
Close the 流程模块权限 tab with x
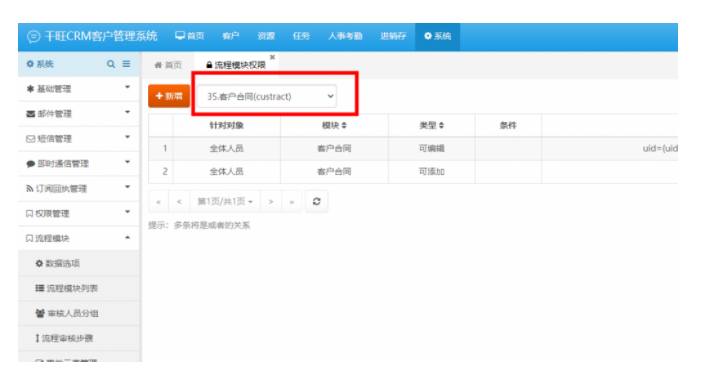[x=272, y=57]
